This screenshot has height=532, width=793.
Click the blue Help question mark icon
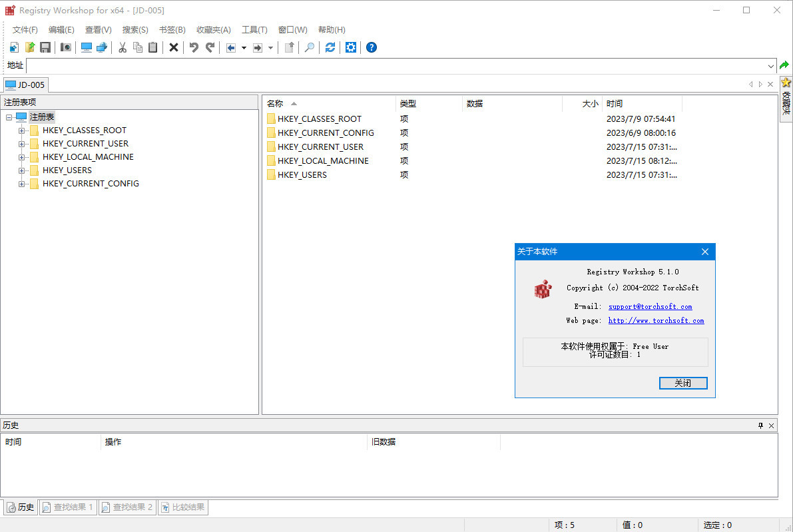click(x=372, y=47)
